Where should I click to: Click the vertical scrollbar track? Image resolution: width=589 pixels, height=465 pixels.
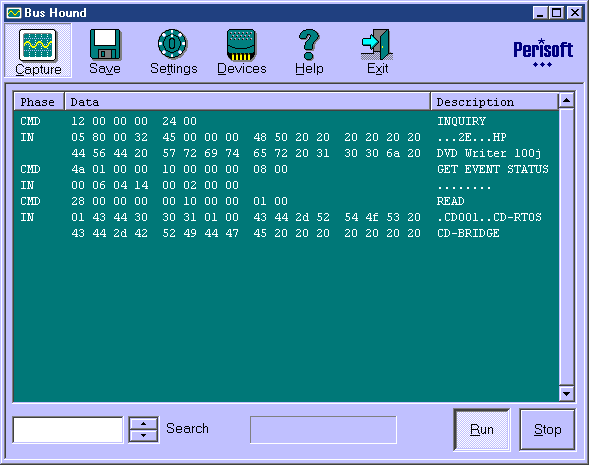566,247
